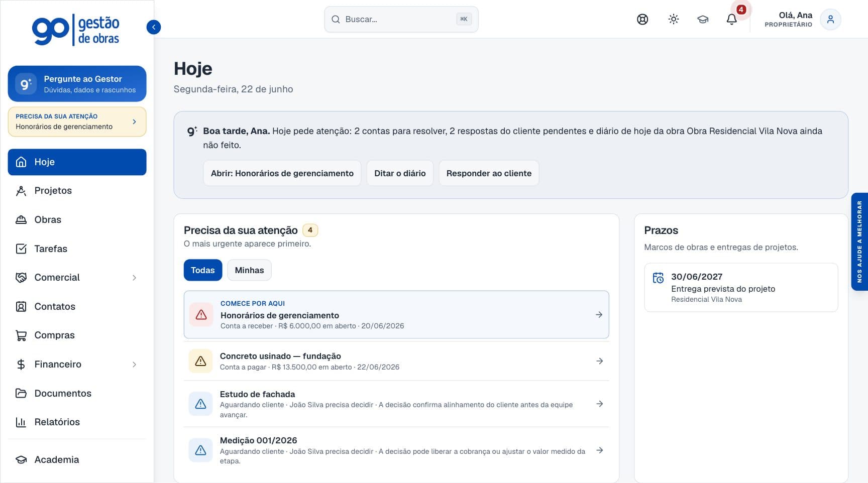Screen dimensions: 868x483
Task: Open the 30/06/2027 Entrega prevista deadline
Action: tap(741, 288)
